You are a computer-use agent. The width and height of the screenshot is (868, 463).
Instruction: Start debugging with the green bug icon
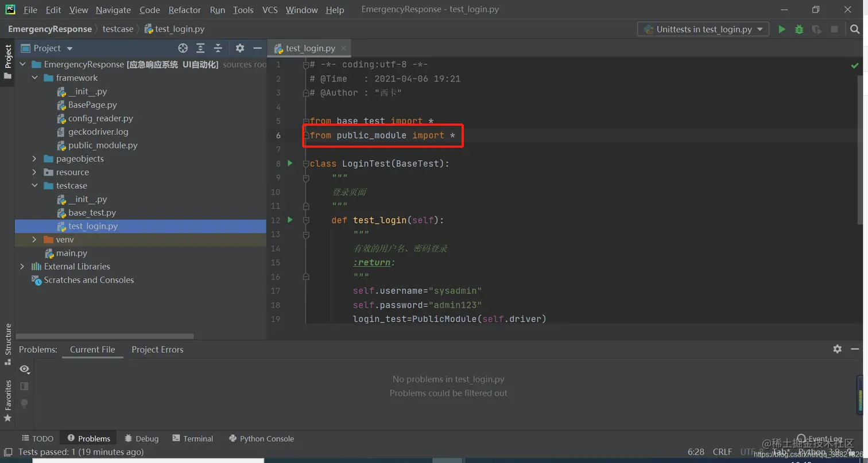point(799,29)
